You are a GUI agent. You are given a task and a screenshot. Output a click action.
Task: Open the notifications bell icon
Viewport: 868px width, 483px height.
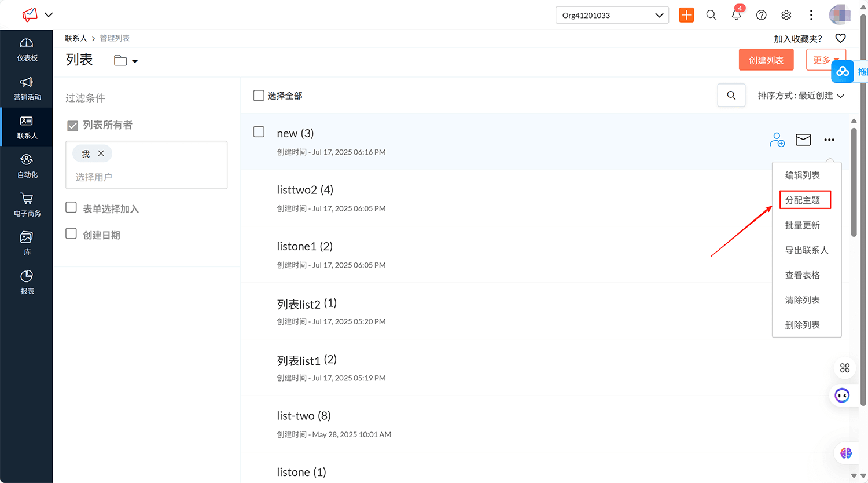tap(736, 15)
